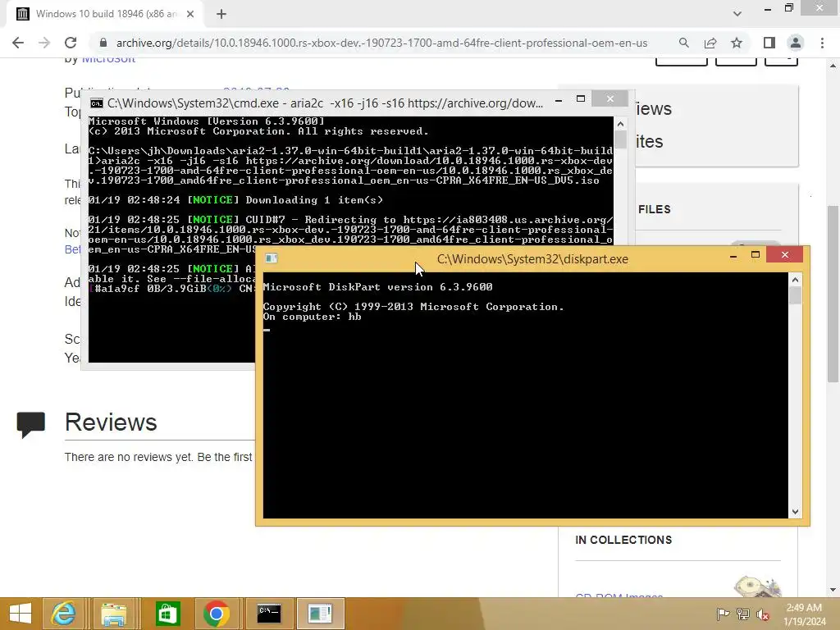Image resolution: width=840 pixels, height=630 pixels.
Task: Open a new Chrome tab
Action: click(221, 14)
